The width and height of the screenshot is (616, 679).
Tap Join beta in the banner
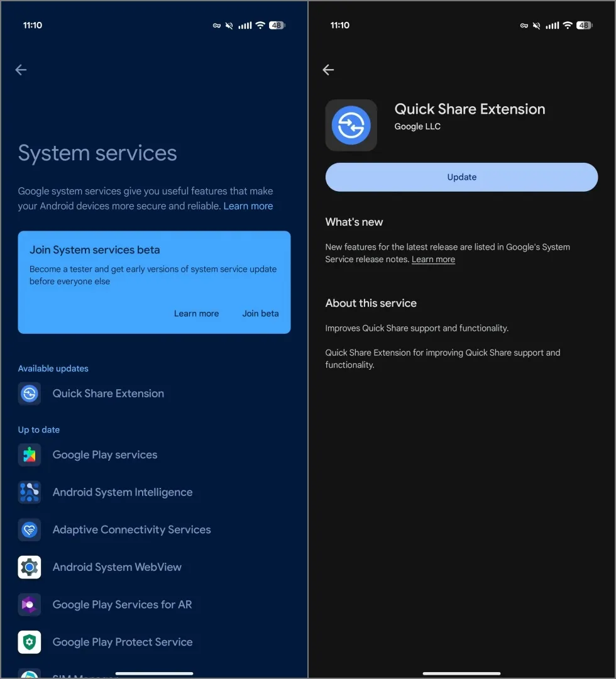260,313
